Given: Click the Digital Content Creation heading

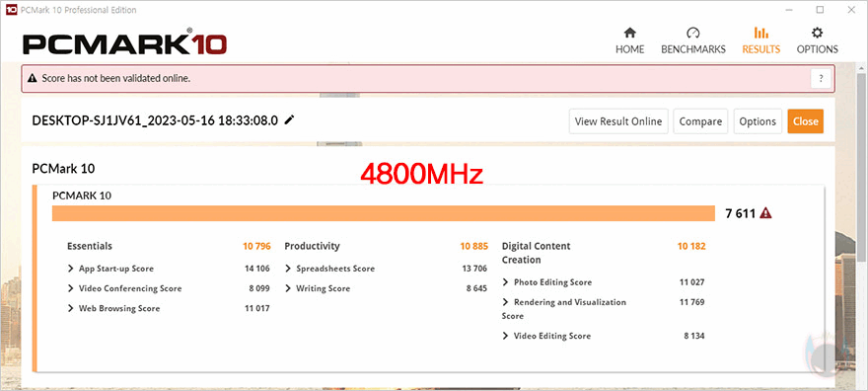Looking at the screenshot, I should pyautogui.click(x=536, y=253).
